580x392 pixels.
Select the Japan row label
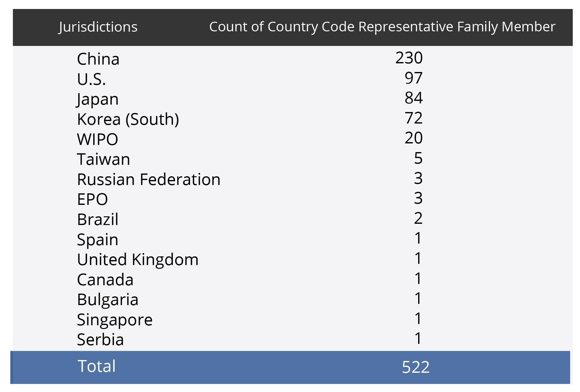click(98, 99)
